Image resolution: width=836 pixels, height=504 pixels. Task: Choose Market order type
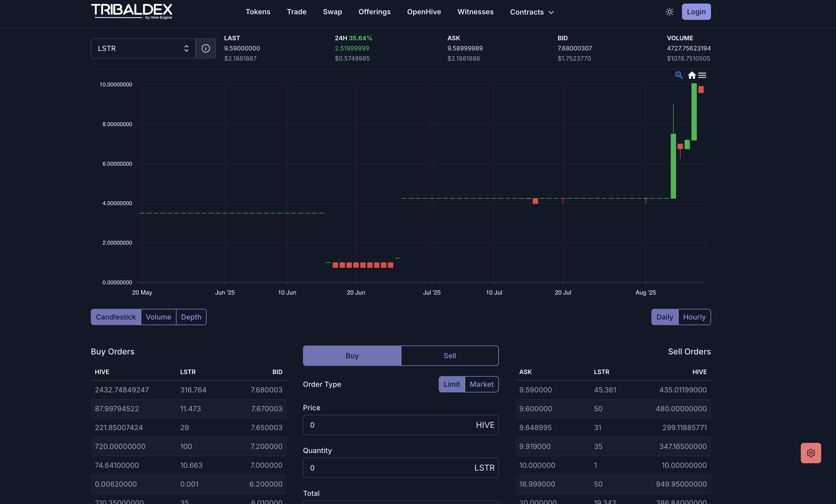(x=482, y=384)
